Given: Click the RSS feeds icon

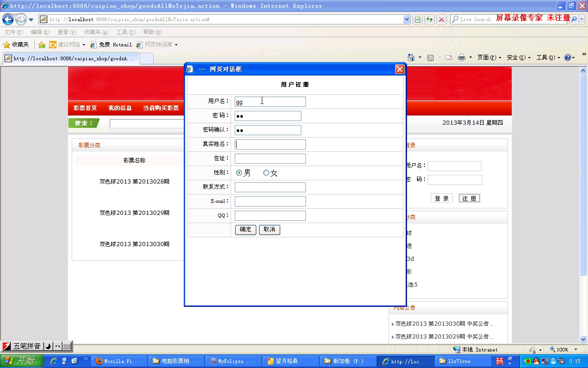Looking at the screenshot, I should [x=430, y=57].
